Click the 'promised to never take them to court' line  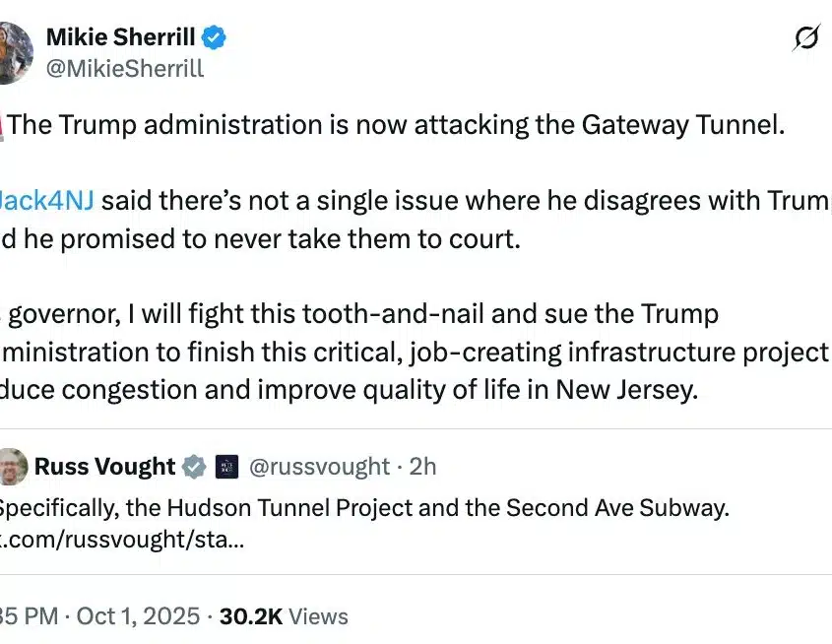coord(261,239)
